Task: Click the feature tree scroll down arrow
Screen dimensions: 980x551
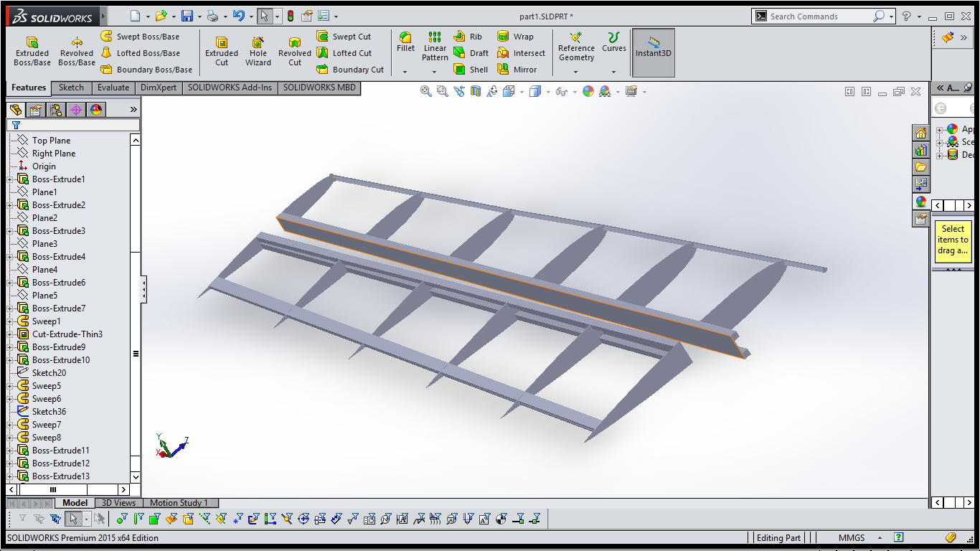Action: click(x=136, y=477)
